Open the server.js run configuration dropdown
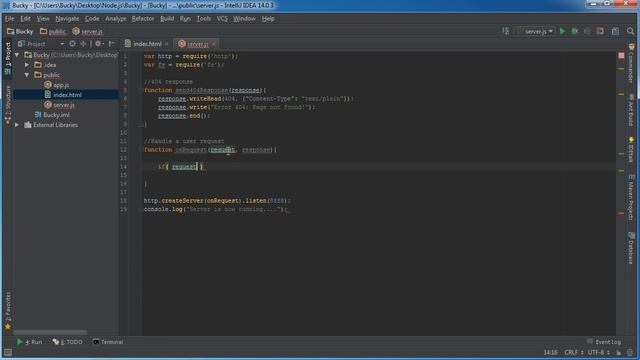The height and width of the screenshot is (360, 640). tap(535, 31)
